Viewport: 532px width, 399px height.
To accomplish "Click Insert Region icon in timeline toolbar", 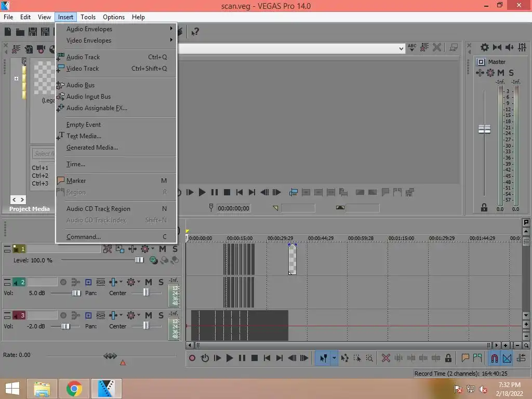I will click(477, 357).
